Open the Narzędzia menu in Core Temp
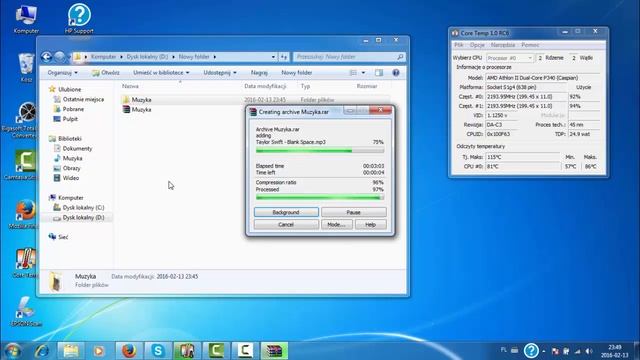Image resolution: width=640 pixels, height=360 pixels. 503,45
